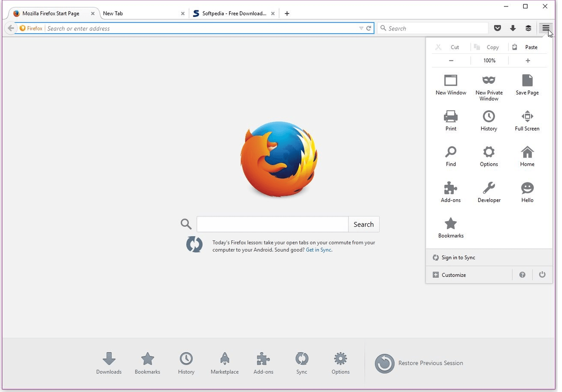Reset zoom via 100% label
This screenshot has height=392, width=562.
pyautogui.click(x=489, y=60)
